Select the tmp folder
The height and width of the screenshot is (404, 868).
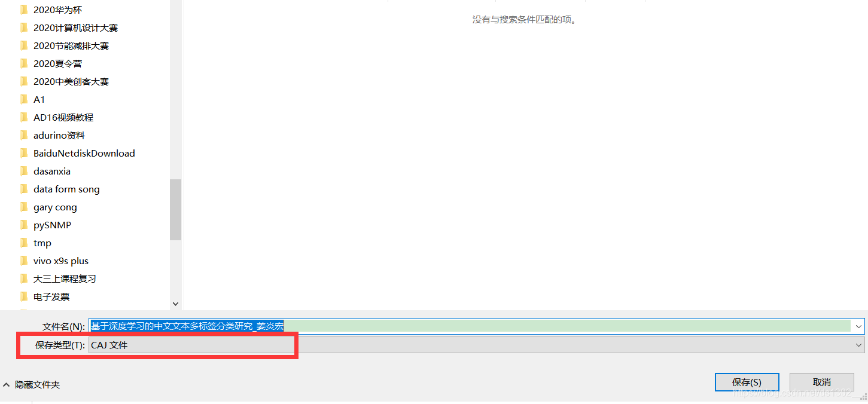click(x=42, y=243)
